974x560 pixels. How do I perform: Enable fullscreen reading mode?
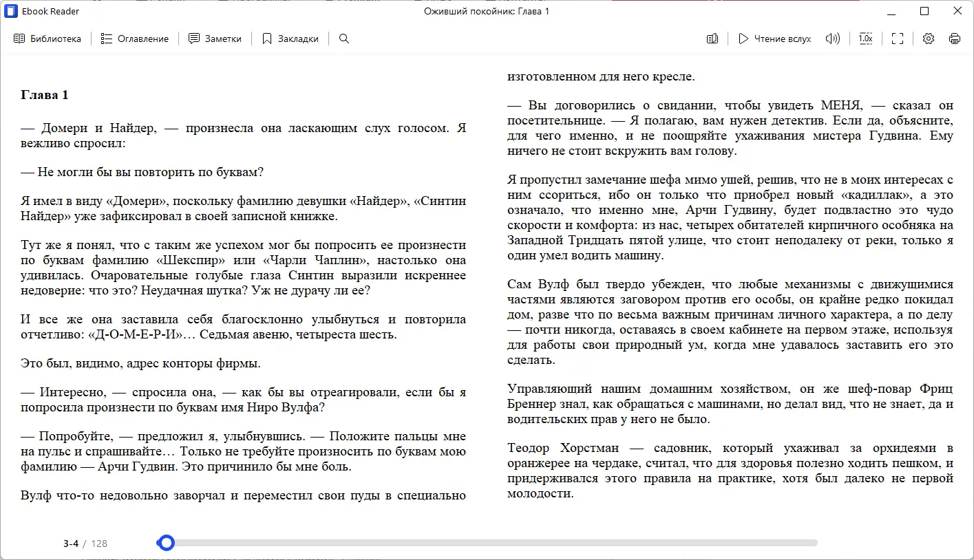897,39
